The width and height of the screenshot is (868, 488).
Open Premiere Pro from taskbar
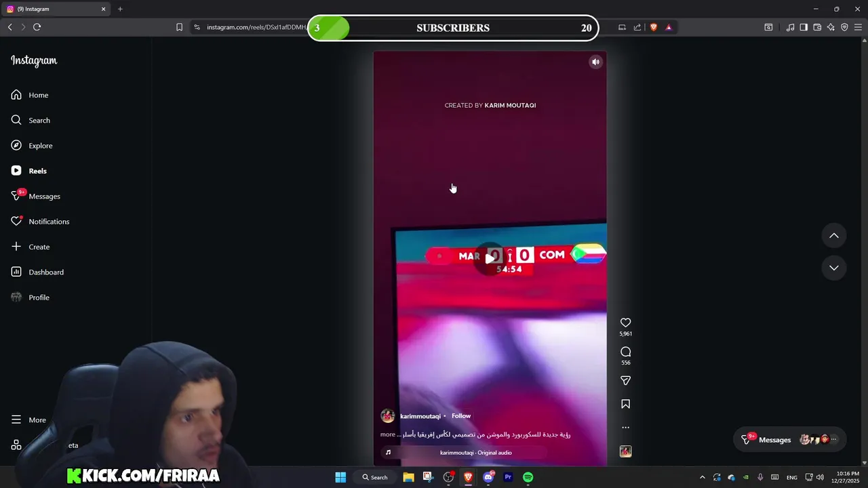click(508, 477)
